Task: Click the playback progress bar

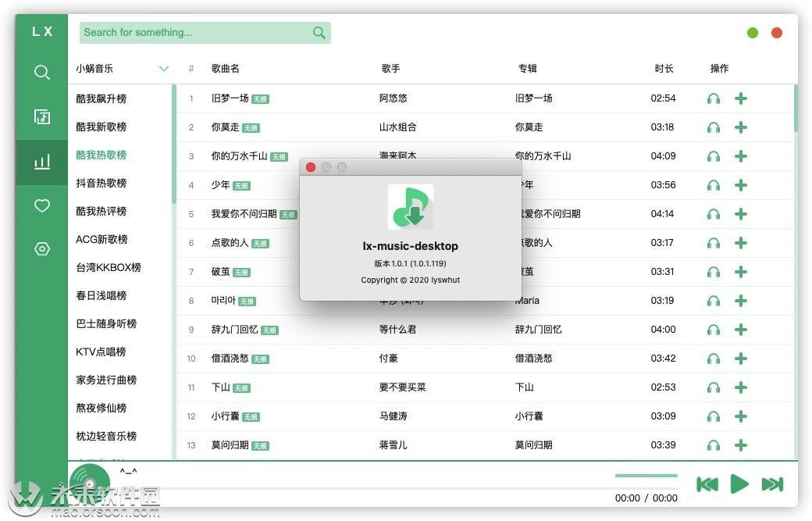Action: point(645,475)
